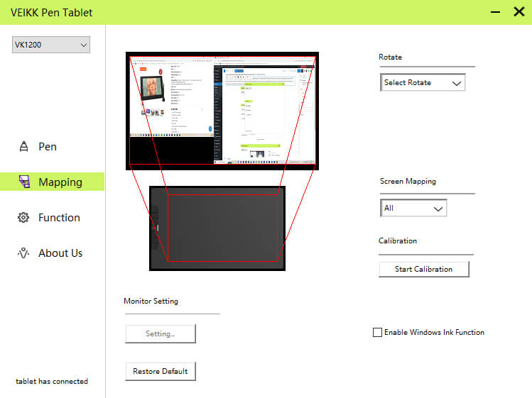Click the About Us lightbulb icon
This screenshot has width=532, height=398.
pos(23,253)
